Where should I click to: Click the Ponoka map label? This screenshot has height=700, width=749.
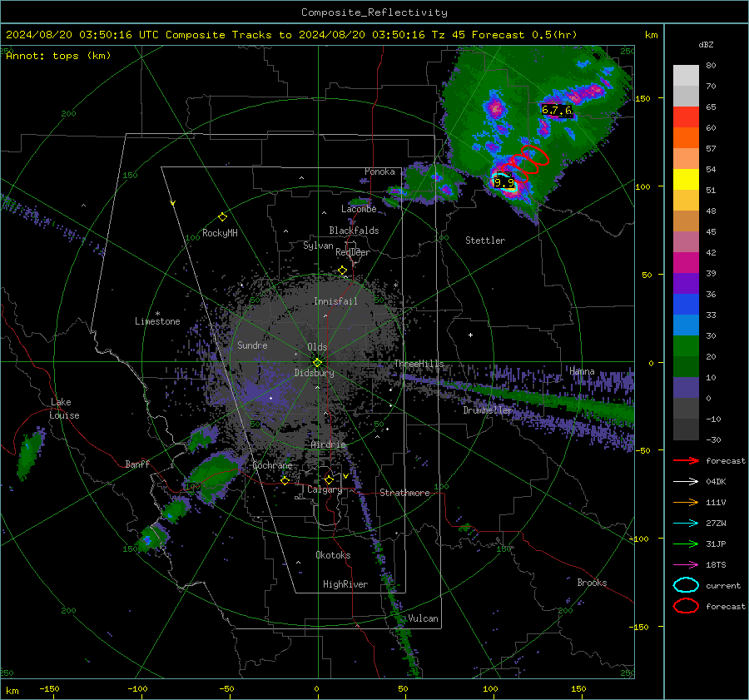tap(379, 171)
